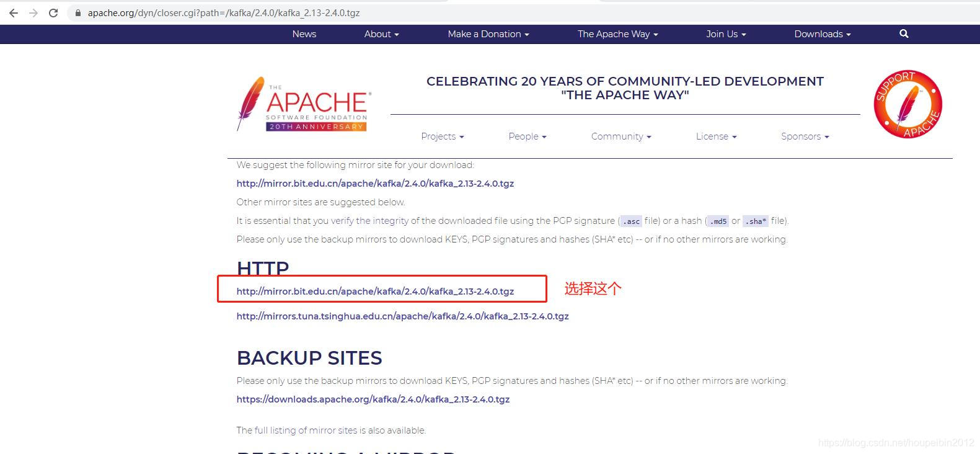The image size is (980, 454).
Task: Open the License dropdown menu
Action: click(x=716, y=136)
